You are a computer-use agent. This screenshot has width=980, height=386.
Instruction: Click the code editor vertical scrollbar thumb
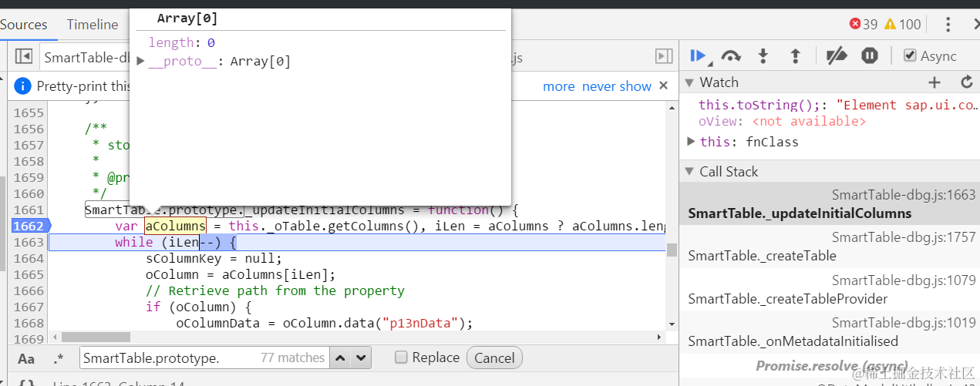pos(672,250)
